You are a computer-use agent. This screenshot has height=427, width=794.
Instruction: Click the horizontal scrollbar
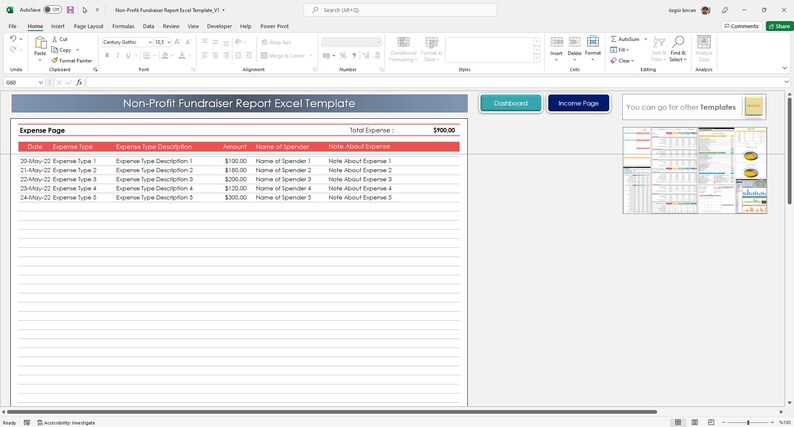[x=332, y=412]
